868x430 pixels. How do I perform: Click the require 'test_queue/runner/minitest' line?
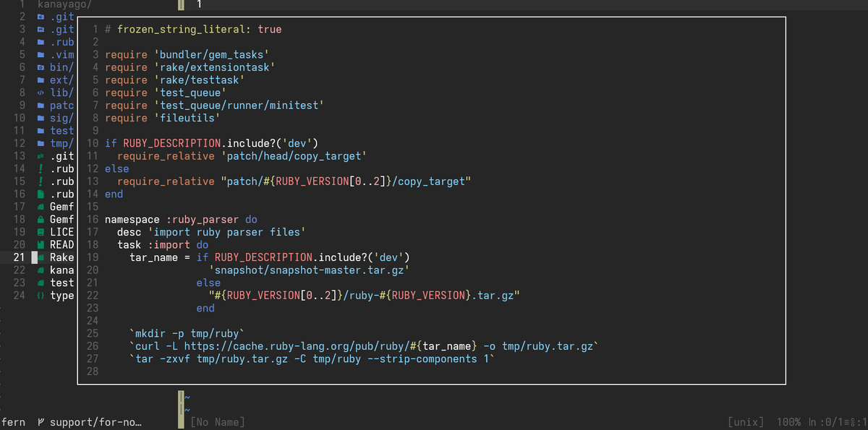(214, 106)
